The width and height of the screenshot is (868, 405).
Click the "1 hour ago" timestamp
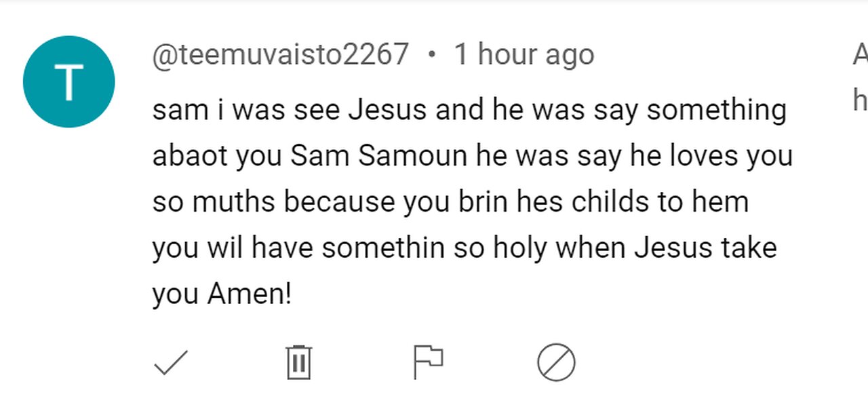[524, 54]
